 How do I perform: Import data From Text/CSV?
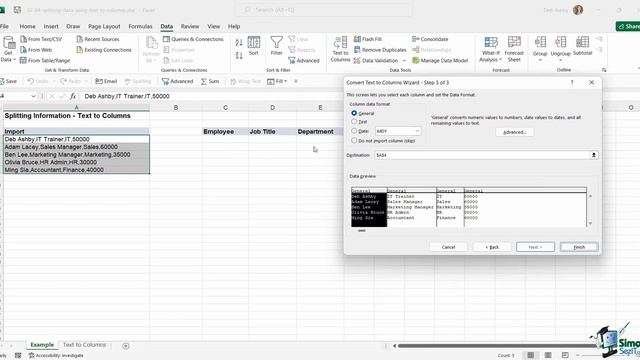tap(41, 39)
